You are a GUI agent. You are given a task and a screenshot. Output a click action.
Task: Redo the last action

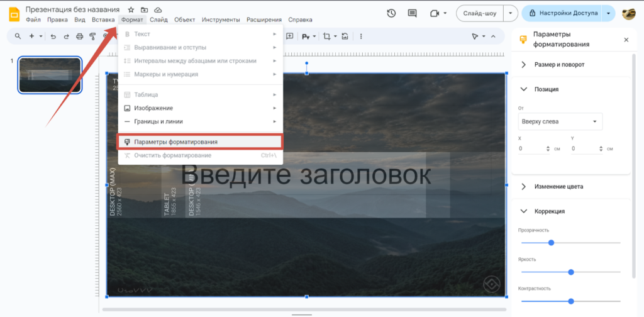(66, 36)
